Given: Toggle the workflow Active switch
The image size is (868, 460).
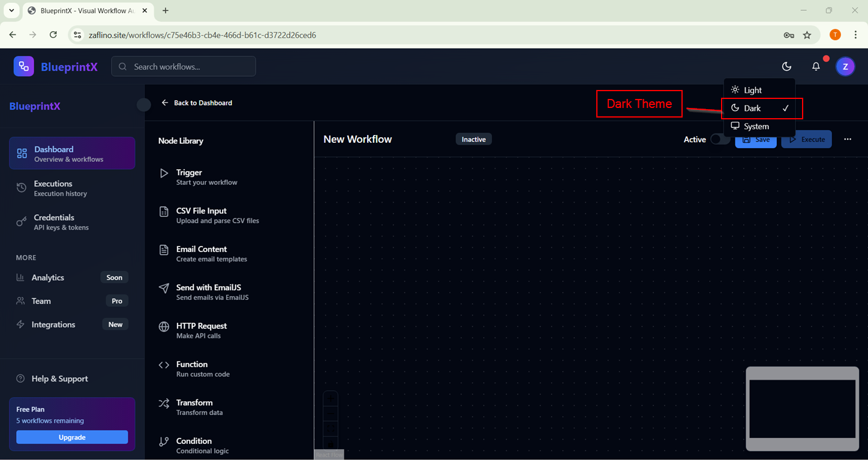Looking at the screenshot, I should (719, 139).
